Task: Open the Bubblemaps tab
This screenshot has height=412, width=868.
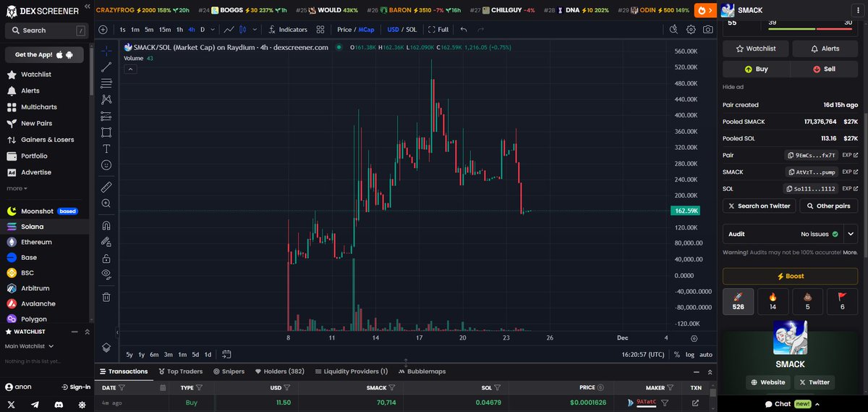Action: coord(422,371)
